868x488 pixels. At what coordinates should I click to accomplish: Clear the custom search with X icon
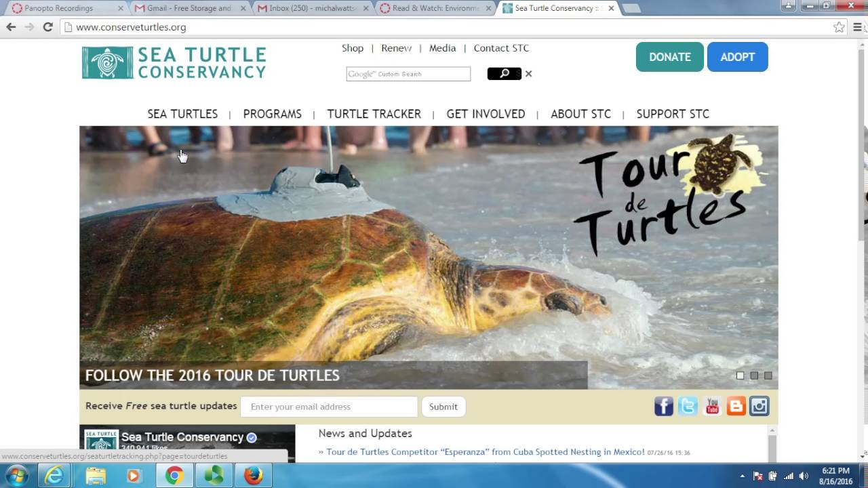pyautogui.click(x=528, y=74)
